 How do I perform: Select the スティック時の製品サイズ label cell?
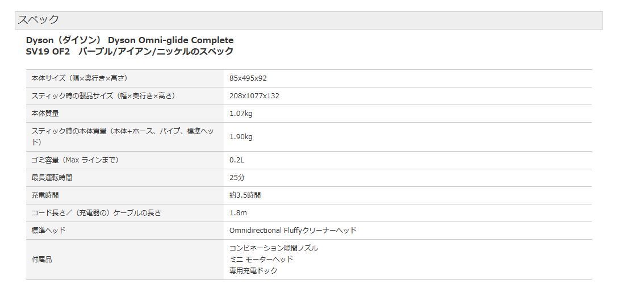[x=103, y=96]
